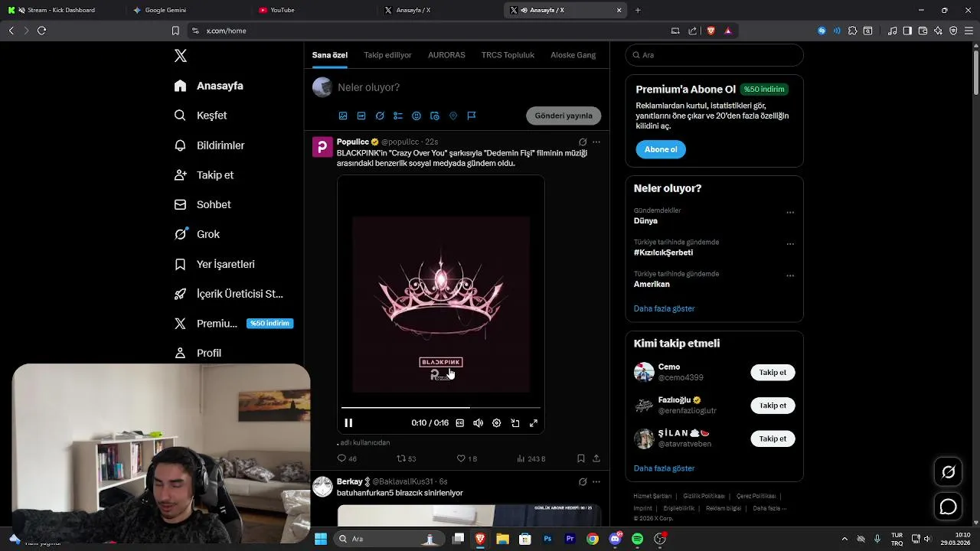
Task: Follow Cemo account
Action: [x=773, y=373]
